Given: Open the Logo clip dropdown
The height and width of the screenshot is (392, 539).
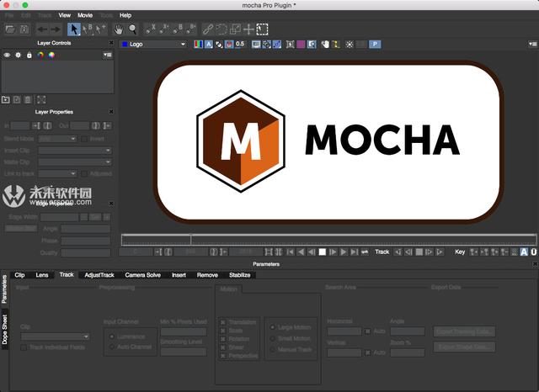Looking at the screenshot, I should tap(153, 44).
